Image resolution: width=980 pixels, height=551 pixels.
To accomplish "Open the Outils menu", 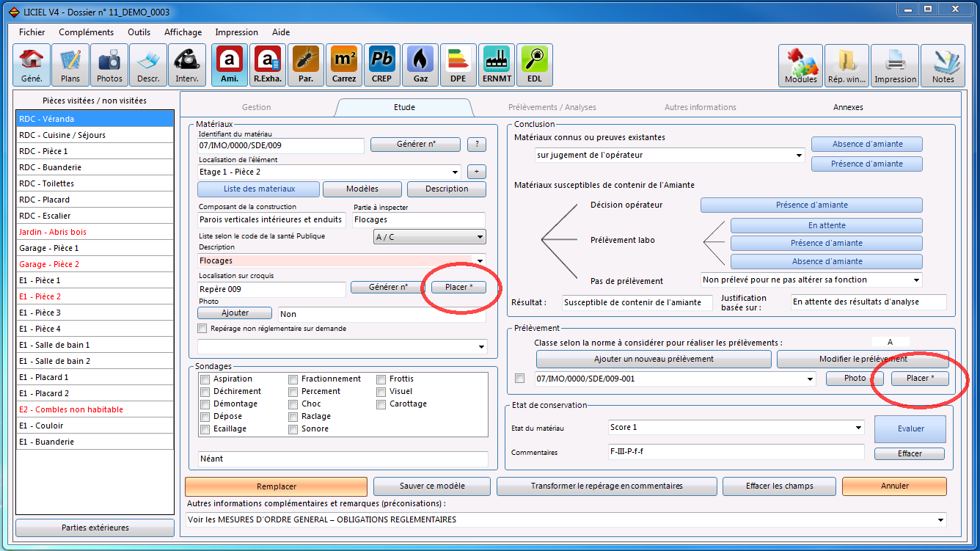I will coord(139,32).
